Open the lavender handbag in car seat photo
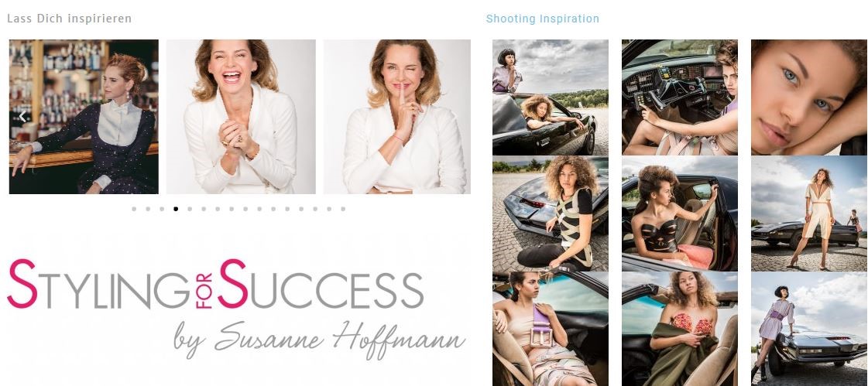The height and width of the screenshot is (386, 868). click(551, 329)
